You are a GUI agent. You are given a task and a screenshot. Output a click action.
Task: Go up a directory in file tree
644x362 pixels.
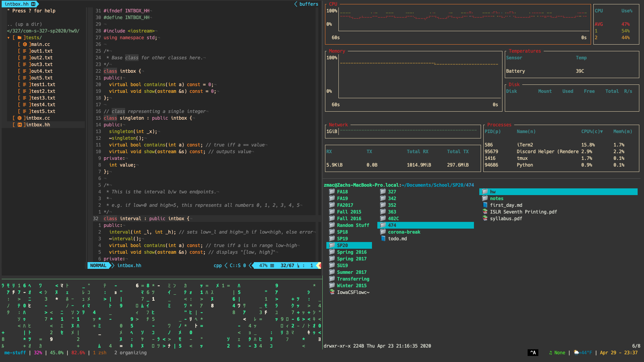pos(24,24)
